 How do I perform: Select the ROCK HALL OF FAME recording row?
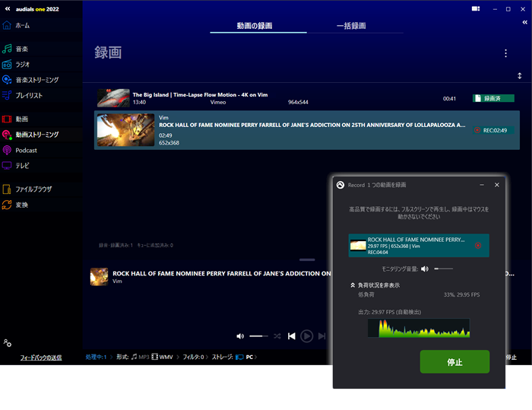pos(307,130)
